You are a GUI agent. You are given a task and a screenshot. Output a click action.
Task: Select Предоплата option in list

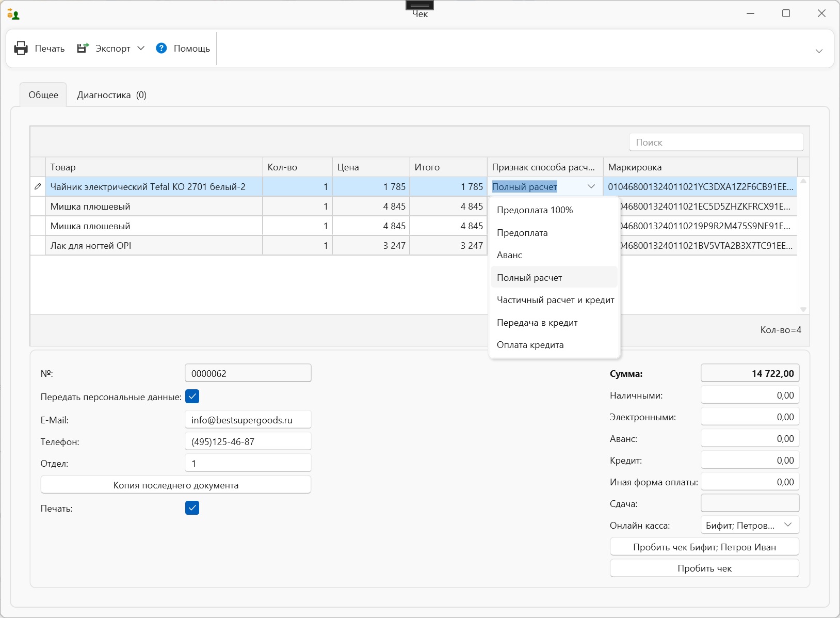pos(554,233)
